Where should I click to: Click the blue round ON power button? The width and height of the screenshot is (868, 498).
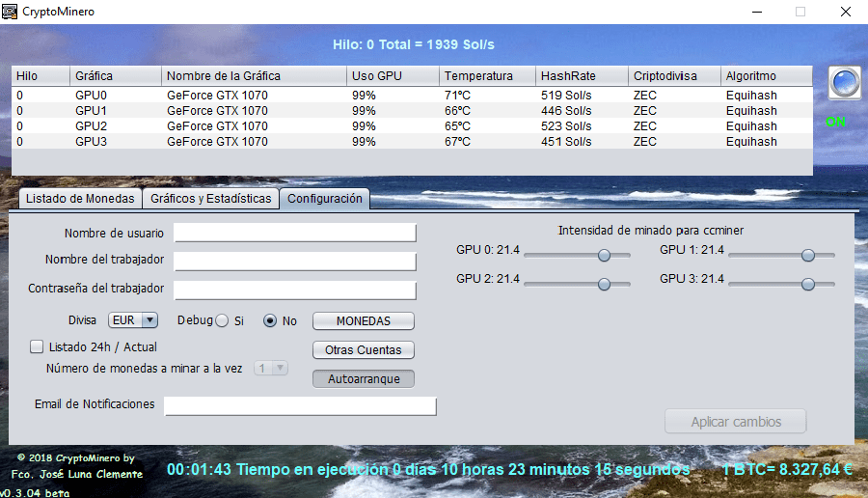(x=845, y=83)
